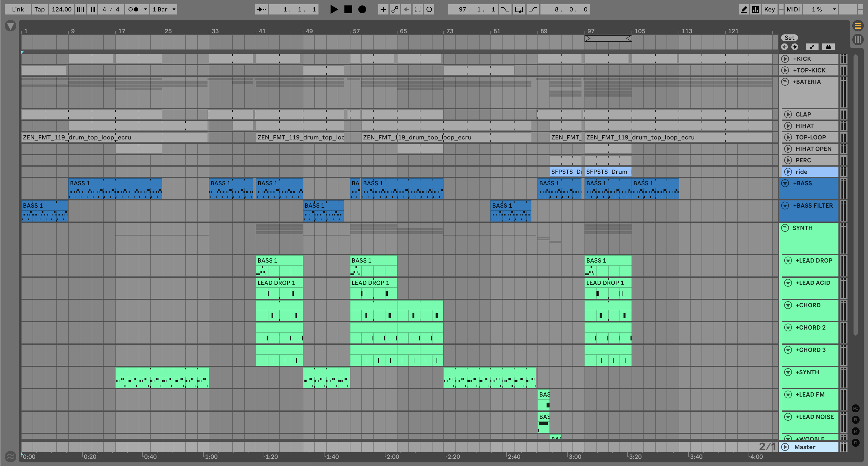Toggle Lock Envelopes padlock icon
This screenshot has height=466, width=868.
(x=828, y=47)
